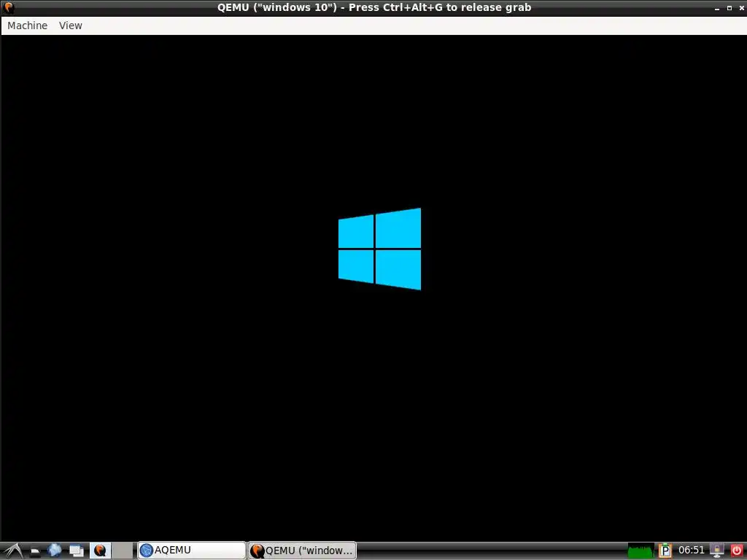
Task: Click show desktop windows icon
Action: click(x=76, y=551)
